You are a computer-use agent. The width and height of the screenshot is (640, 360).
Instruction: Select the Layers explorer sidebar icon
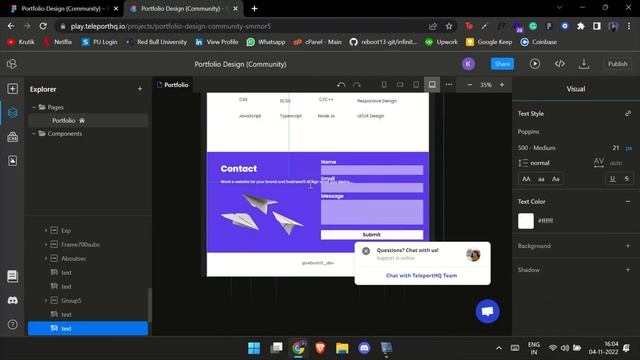tap(12, 112)
